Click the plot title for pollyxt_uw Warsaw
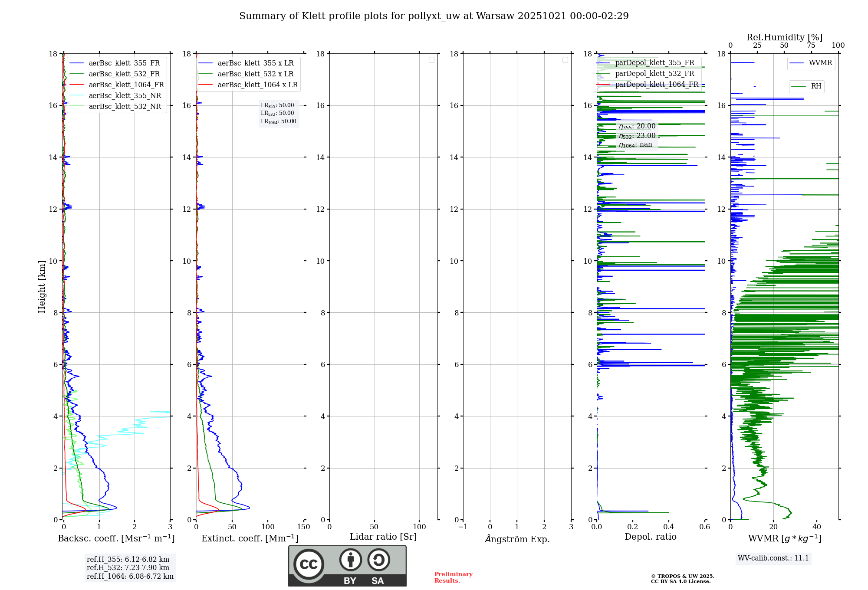Screen dimensions: 868x590 tap(434, 16)
